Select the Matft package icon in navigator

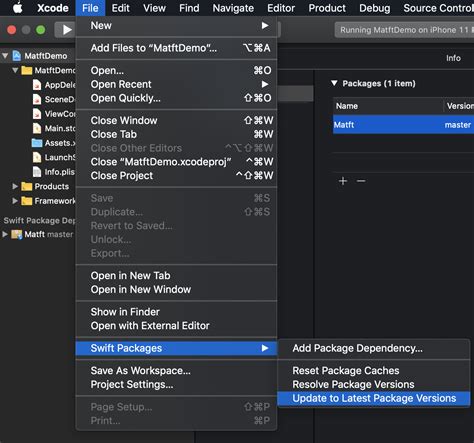(x=17, y=234)
